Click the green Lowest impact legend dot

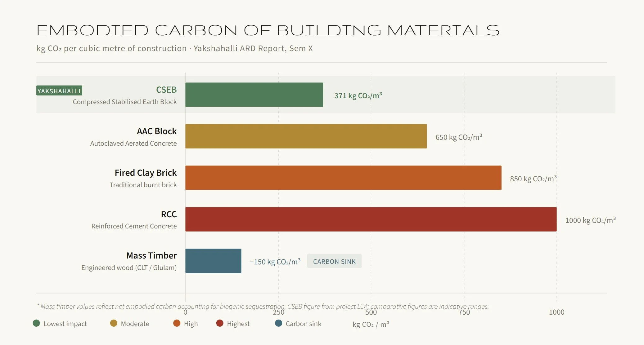[36, 323]
